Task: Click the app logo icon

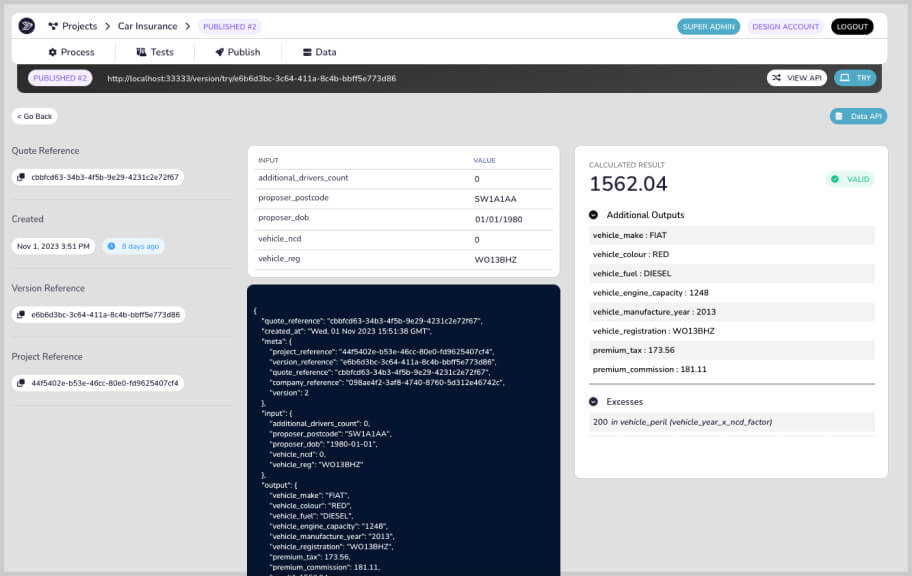Action: coord(27,26)
